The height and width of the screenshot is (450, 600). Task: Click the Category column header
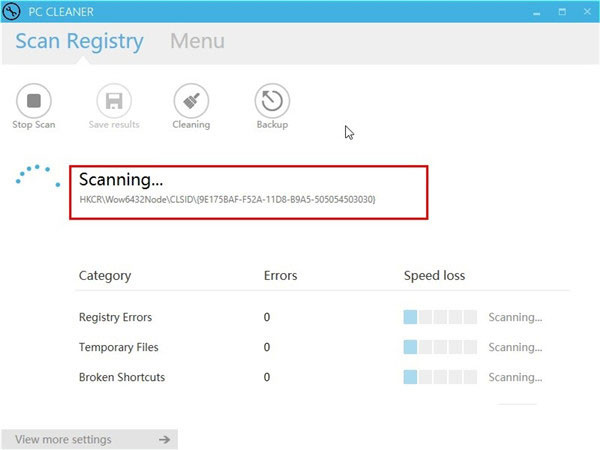tap(105, 275)
